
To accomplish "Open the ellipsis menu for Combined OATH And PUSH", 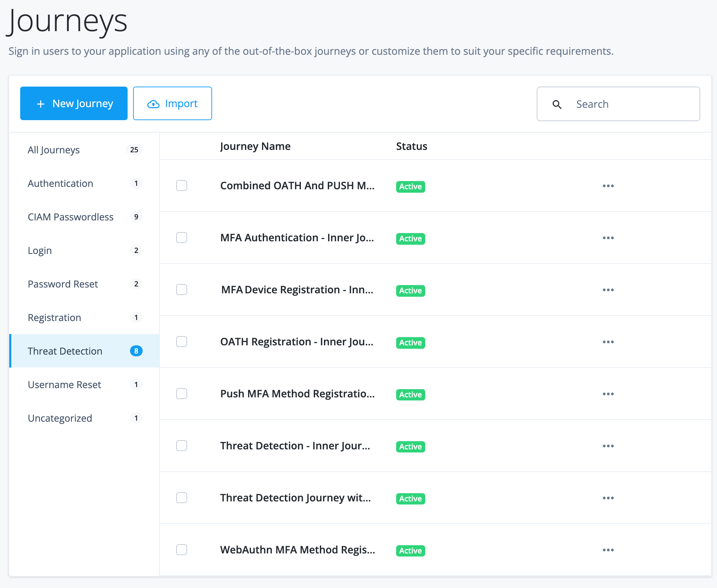I will (x=608, y=186).
